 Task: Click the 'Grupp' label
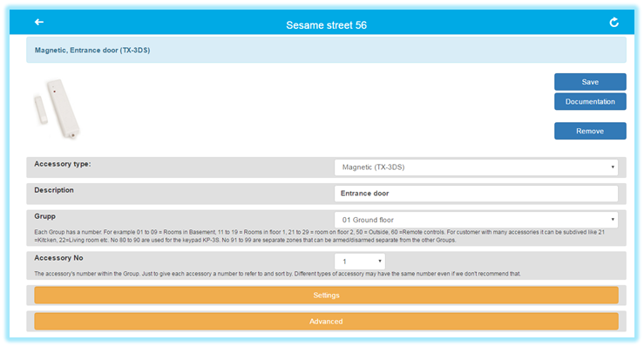[x=44, y=216]
